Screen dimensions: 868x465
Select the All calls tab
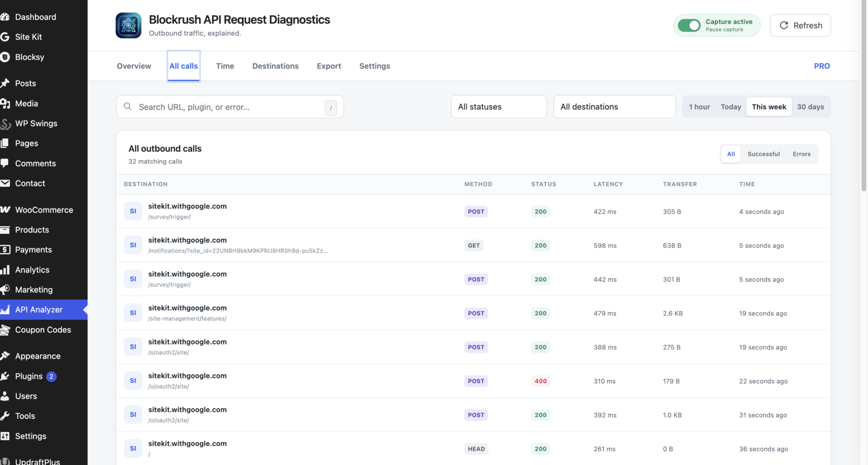click(183, 66)
